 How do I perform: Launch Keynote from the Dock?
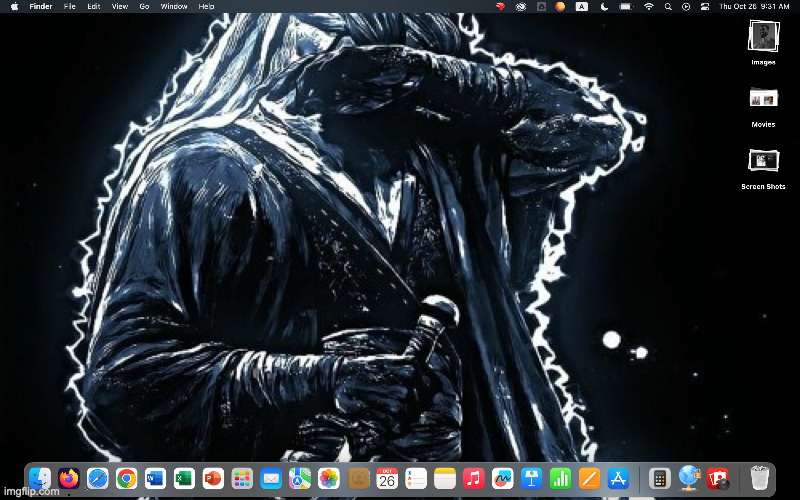click(532, 479)
